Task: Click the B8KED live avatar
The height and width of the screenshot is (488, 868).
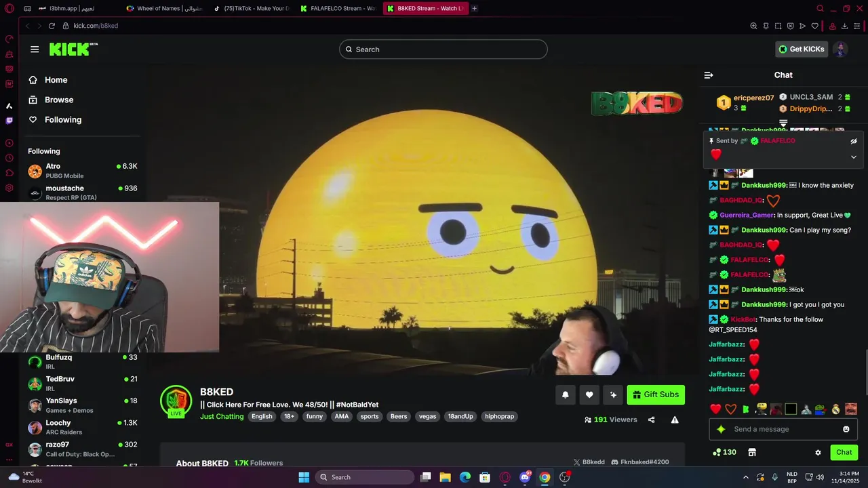Action: pos(176,401)
